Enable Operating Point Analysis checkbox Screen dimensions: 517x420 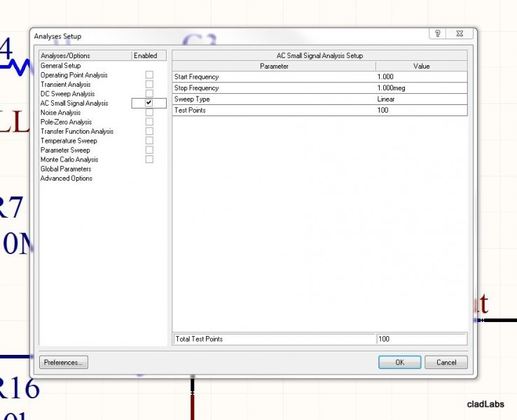click(149, 75)
